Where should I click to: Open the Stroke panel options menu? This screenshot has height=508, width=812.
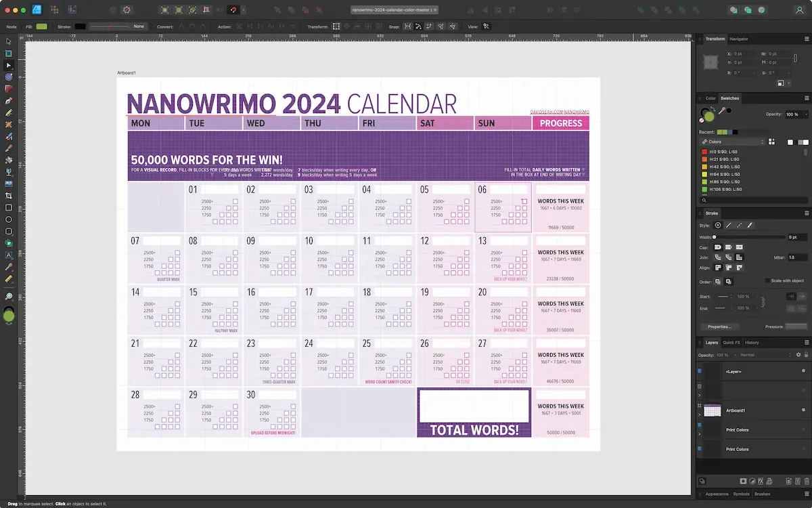point(807,213)
